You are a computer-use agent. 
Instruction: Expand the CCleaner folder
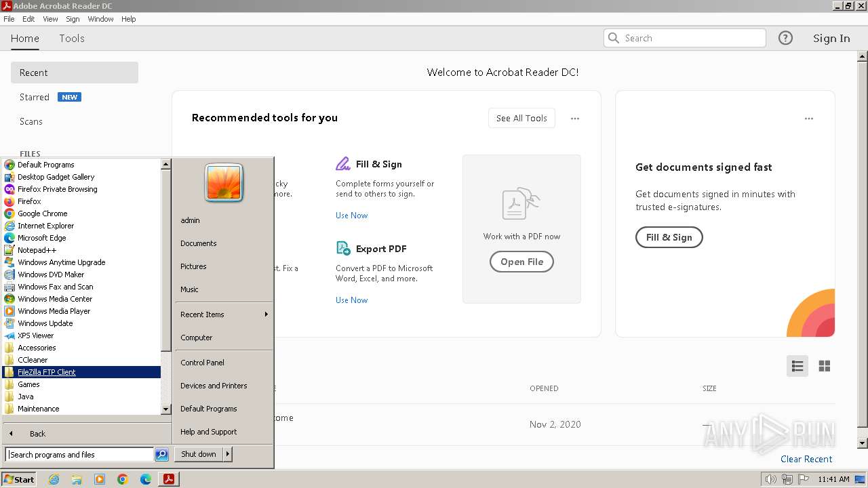click(x=33, y=360)
